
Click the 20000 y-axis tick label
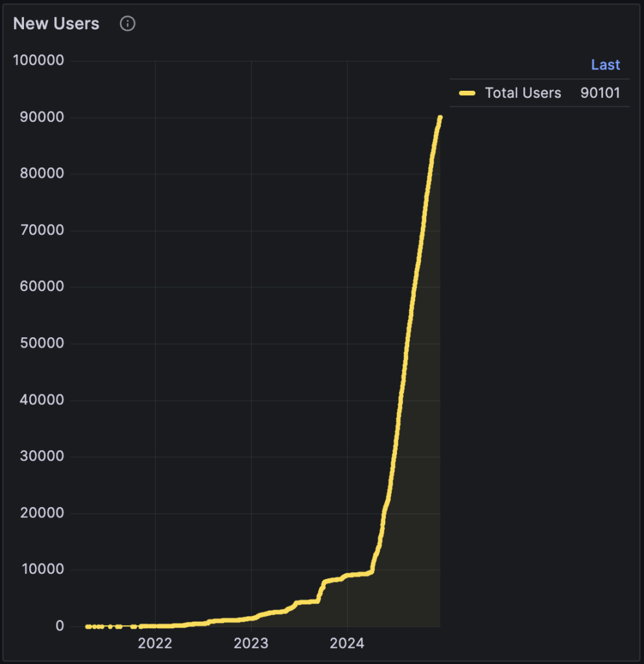click(41, 513)
